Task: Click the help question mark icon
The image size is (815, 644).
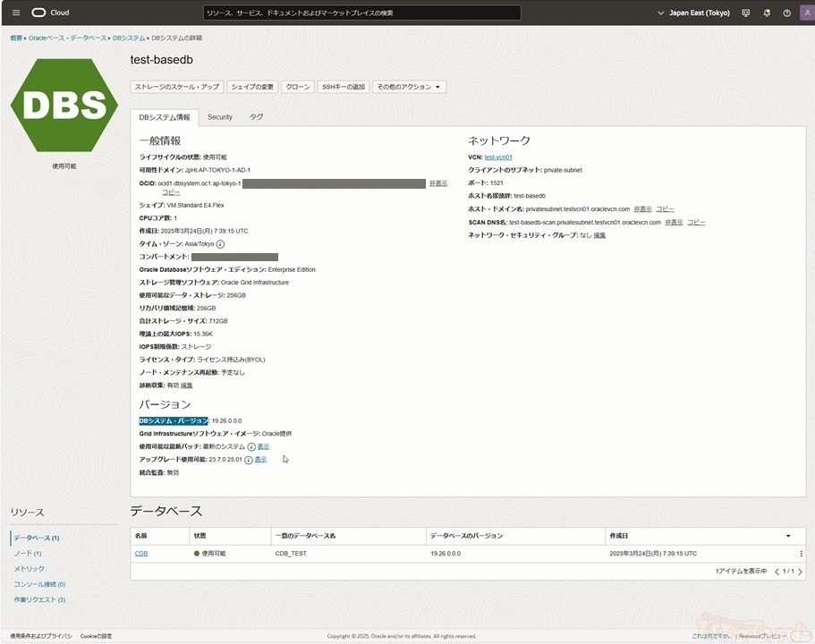Action: 786,13
